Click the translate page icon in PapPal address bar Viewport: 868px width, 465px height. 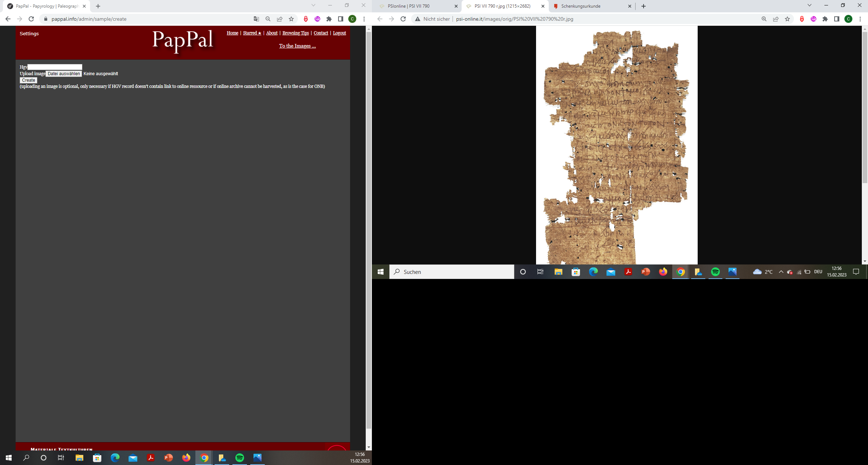(256, 19)
